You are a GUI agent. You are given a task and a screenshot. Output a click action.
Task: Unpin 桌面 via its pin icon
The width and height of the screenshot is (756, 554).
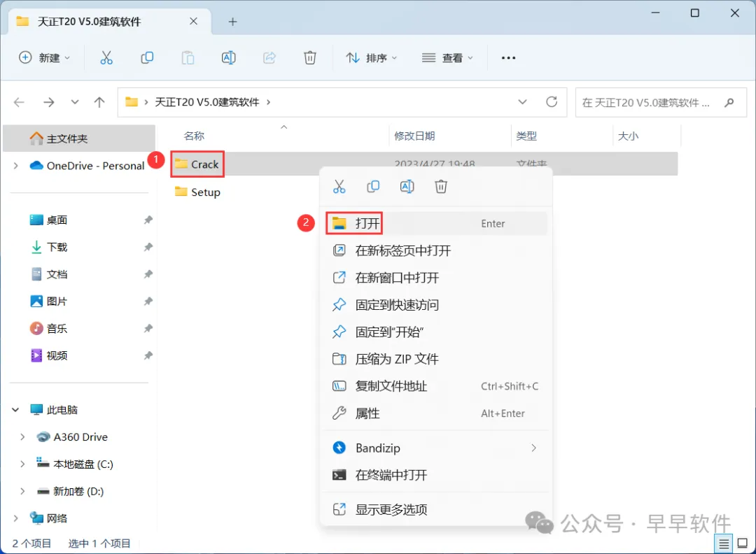148,220
